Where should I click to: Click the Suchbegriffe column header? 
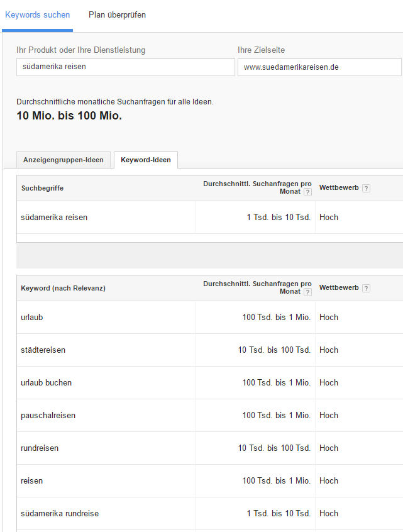(42, 188)
